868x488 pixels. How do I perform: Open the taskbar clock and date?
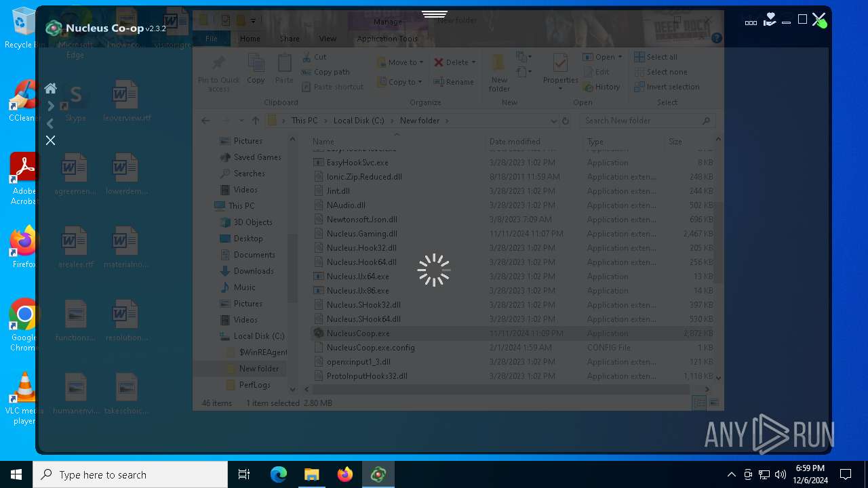coord(809,474)
